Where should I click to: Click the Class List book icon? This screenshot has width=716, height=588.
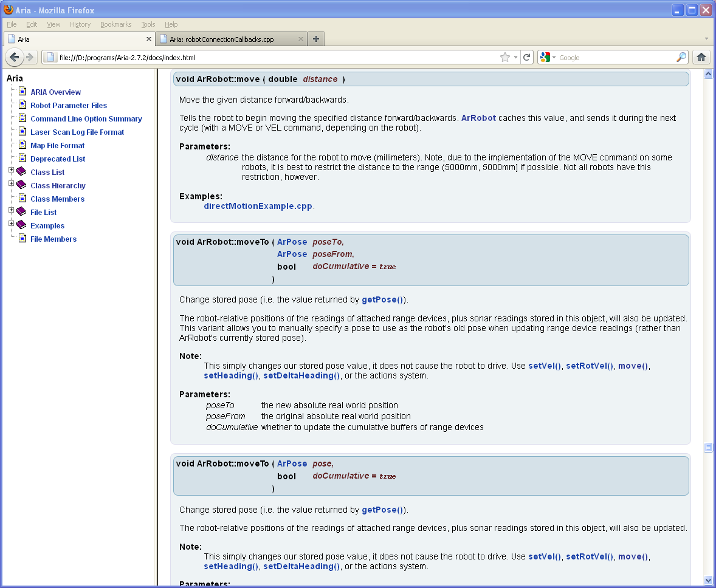pyautogui.click(x=22, y=172)
